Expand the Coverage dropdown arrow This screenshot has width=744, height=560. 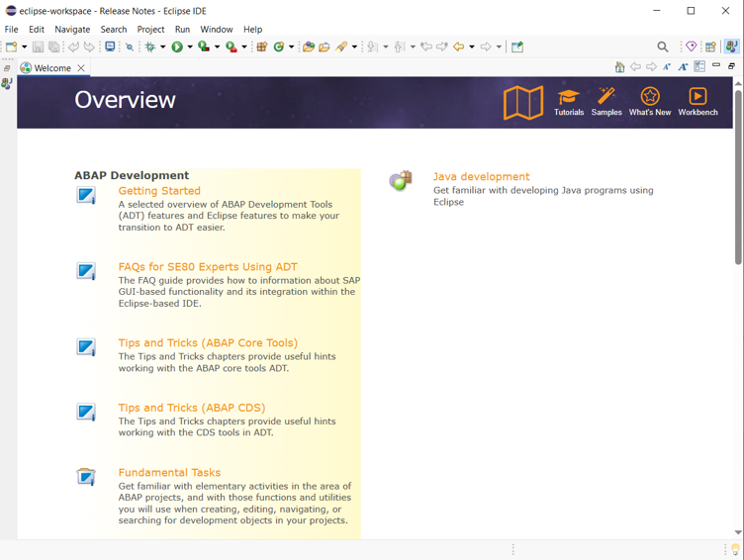point(217,47)
